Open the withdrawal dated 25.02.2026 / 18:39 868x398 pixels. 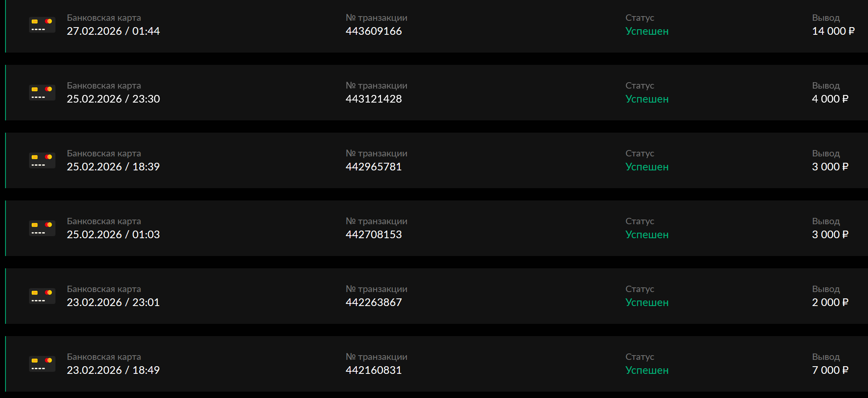coord(113,167)
